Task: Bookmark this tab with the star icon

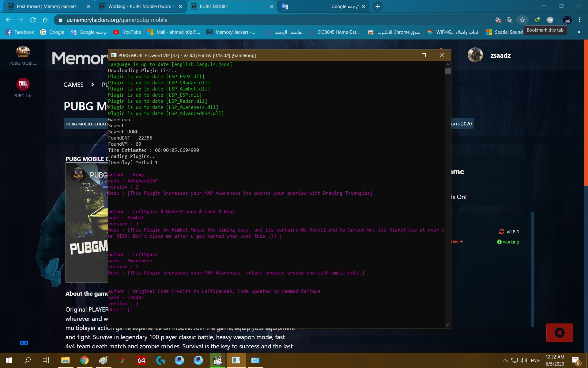Action: (x=522, y=20)
